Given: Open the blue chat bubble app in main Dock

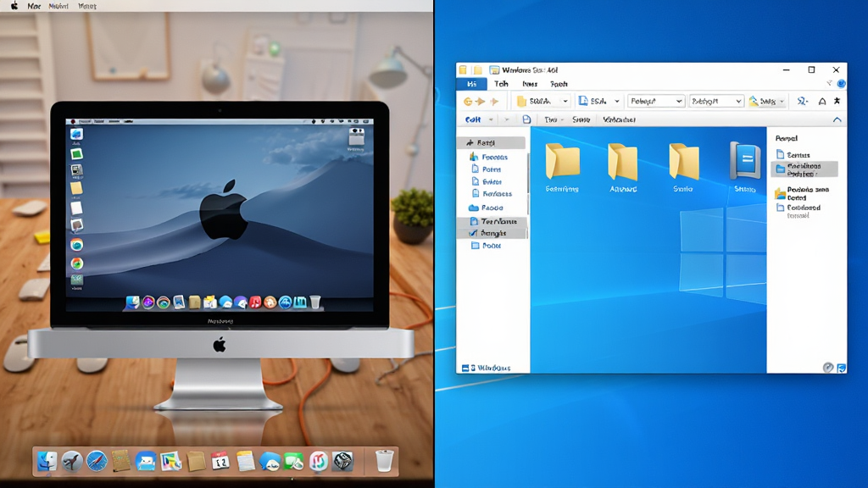Looking at the screenshot, I should (270, 462).
